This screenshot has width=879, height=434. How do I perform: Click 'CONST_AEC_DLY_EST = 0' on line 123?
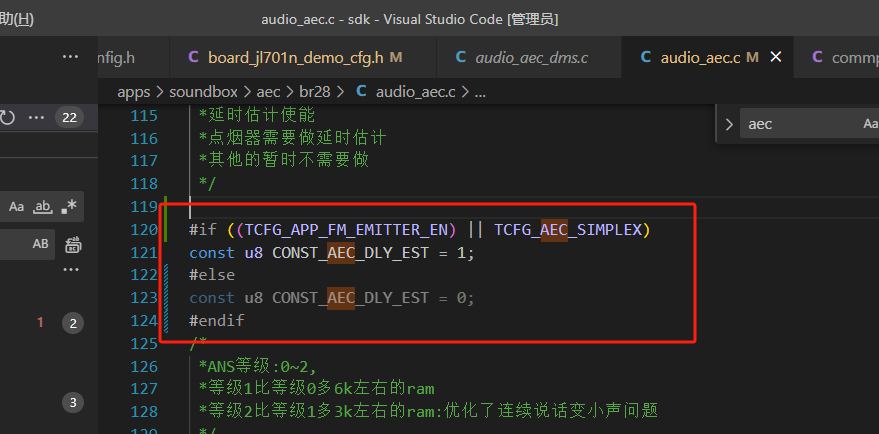pos(369,298)
